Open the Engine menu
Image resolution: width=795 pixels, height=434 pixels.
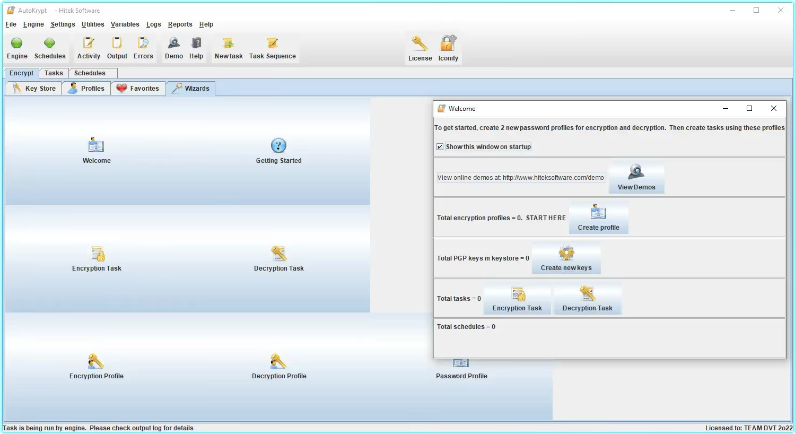[33, 24]
